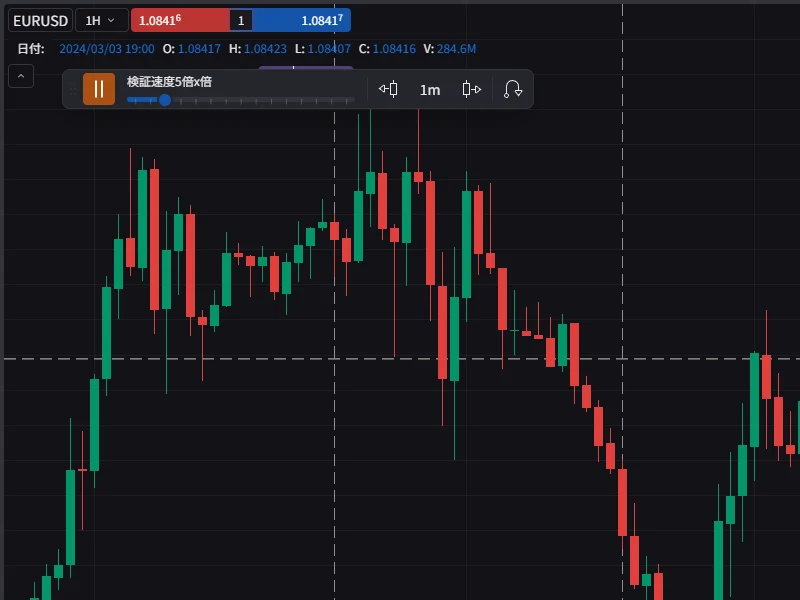The height and width of the screenshot is (600, 800).
Task: Step back one candle
Action: pyautogui.click(x=388, y=89)
